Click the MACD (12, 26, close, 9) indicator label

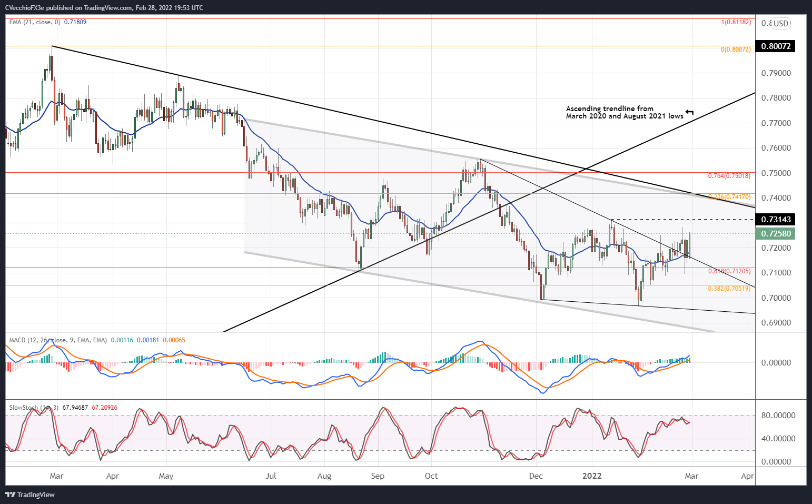[x=58, y=340]
